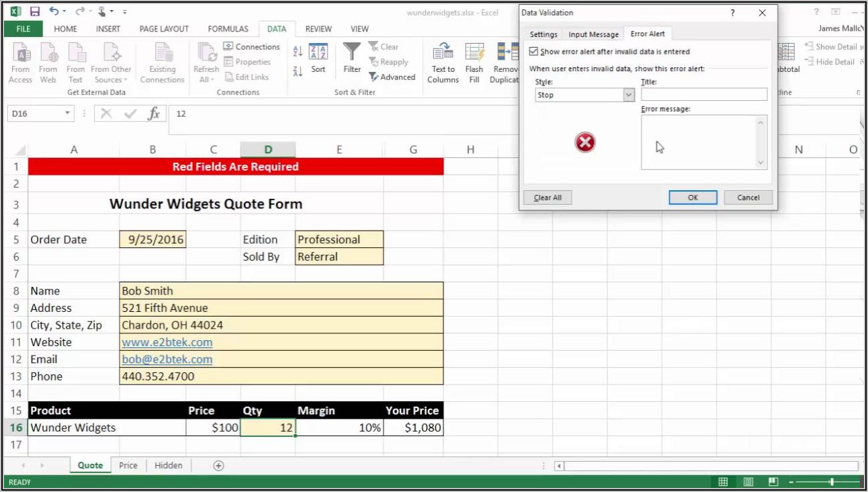868x492 pixels.
Task: Click the From Access icon
Action: [x=21, y=52]
